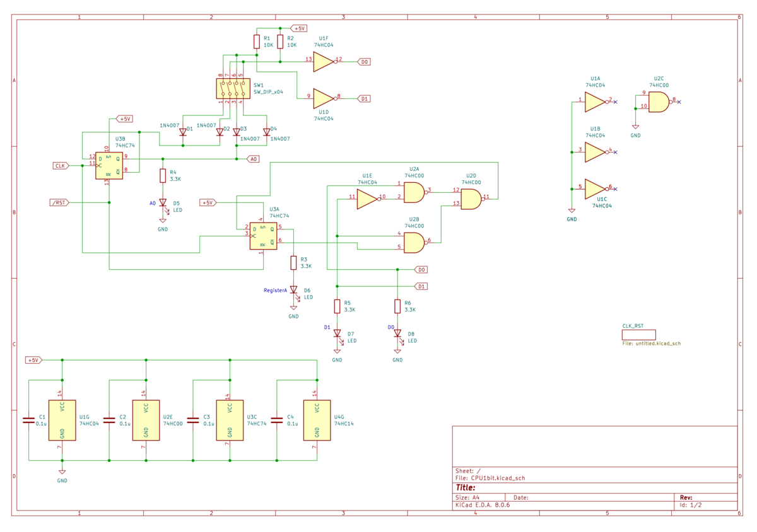
Task: Click the A0 global label flag
Action: [x=253, y=159]
